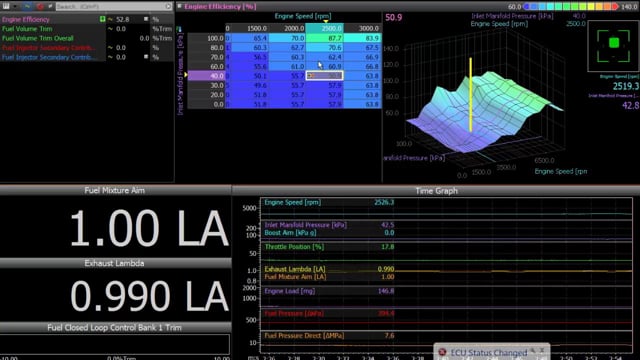
Task: Click the table cell with value 83.9
Action: tap(362, 38)
